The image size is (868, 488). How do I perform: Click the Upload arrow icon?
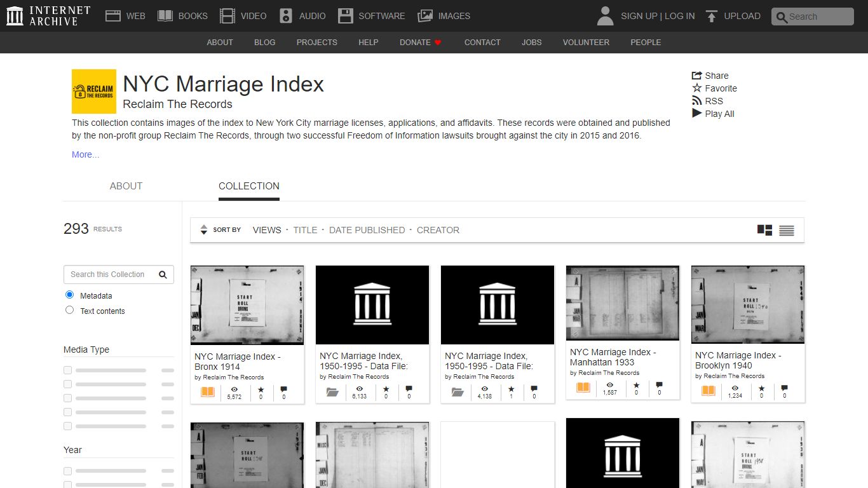(x=712, y=16)
